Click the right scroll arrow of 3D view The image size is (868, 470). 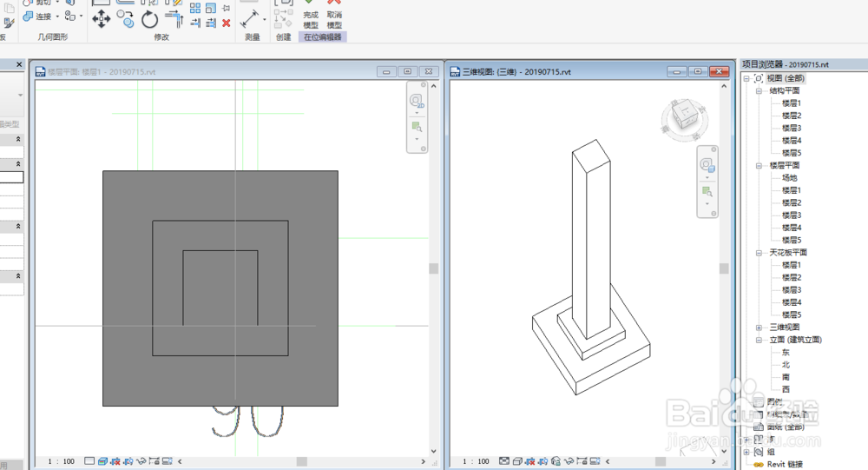pyautogui.click(x=713, y=461)
